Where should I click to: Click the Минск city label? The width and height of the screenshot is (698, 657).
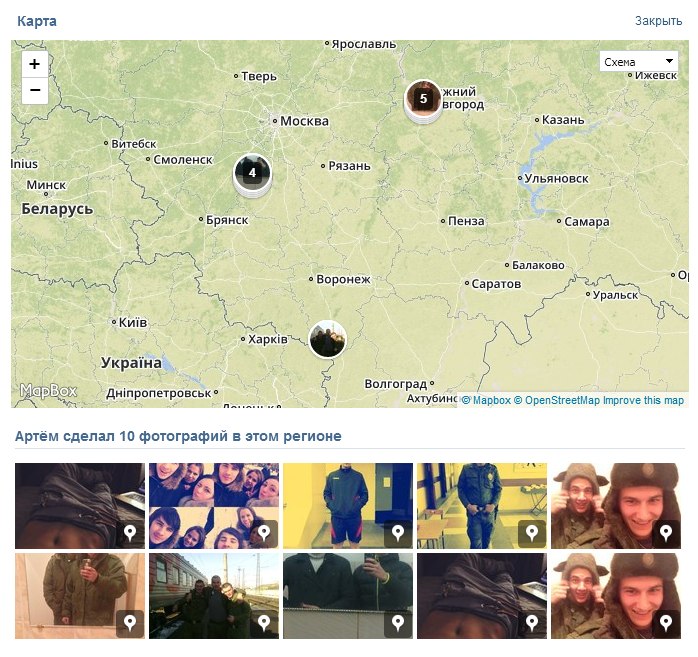point(46,185)
